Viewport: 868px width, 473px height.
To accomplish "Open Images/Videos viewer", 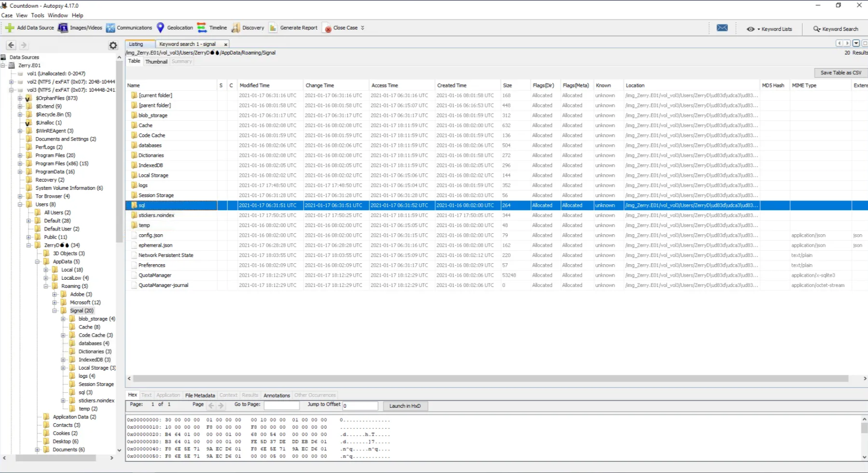I will click(80, 28).
